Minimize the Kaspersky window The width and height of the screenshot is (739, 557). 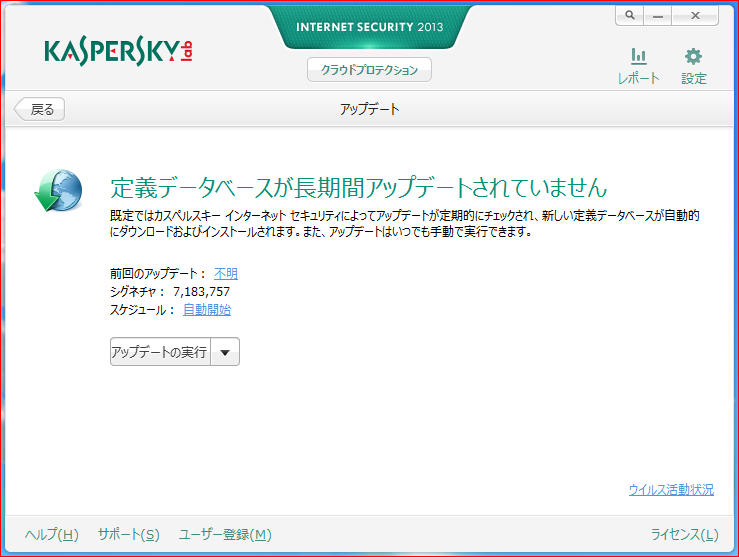pyautogui.click(x=657, y=16)
